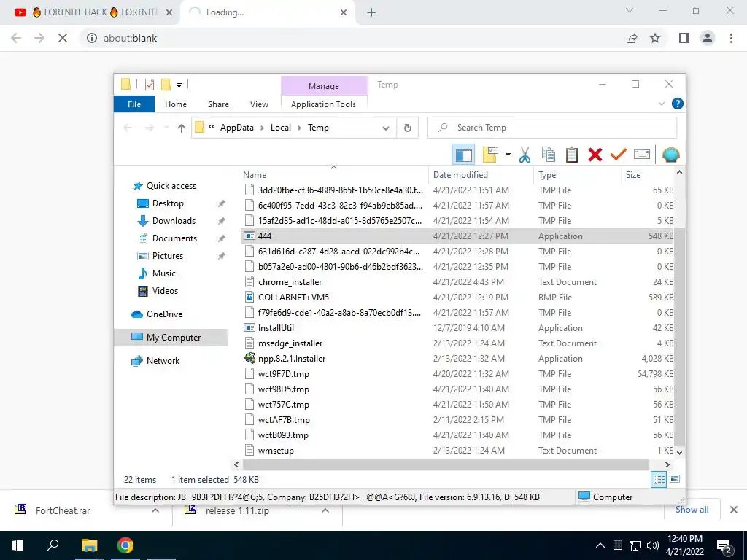The width and height of the screenshot is (747, 560).
Task: Switch to details view icon in status bar
Action: coord(659,480)
